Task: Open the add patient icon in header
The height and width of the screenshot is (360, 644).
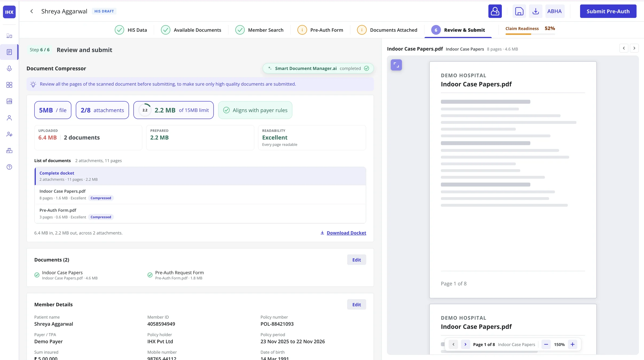Action: (x=495, y=11)
